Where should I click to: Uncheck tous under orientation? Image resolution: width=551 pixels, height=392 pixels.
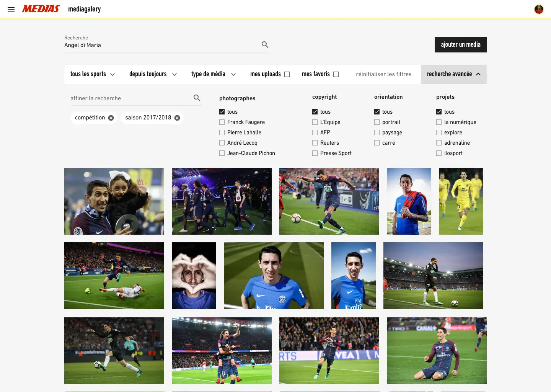(377, 112)
